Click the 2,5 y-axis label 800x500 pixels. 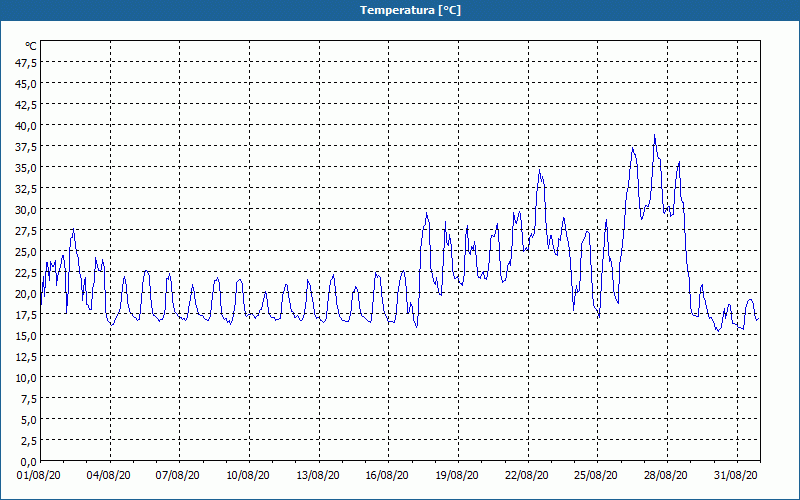(x=29, y=441)
